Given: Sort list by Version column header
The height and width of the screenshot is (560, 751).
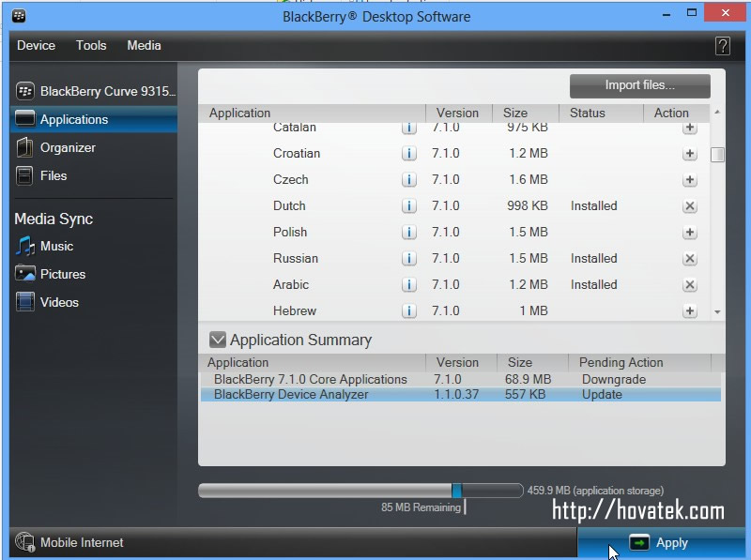Looking at the screenshot, I should click(x=458, y=113).
